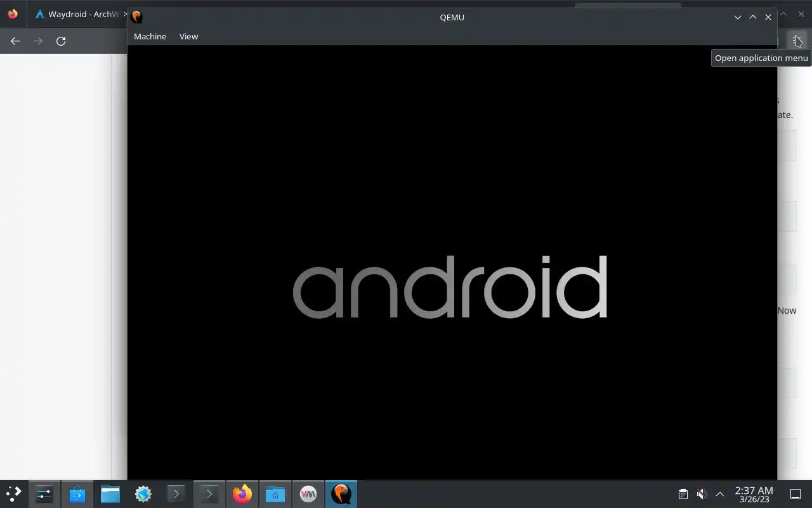Click the Show Desktop button
This screenshot has width=812, height=508.
click(796, 494)
